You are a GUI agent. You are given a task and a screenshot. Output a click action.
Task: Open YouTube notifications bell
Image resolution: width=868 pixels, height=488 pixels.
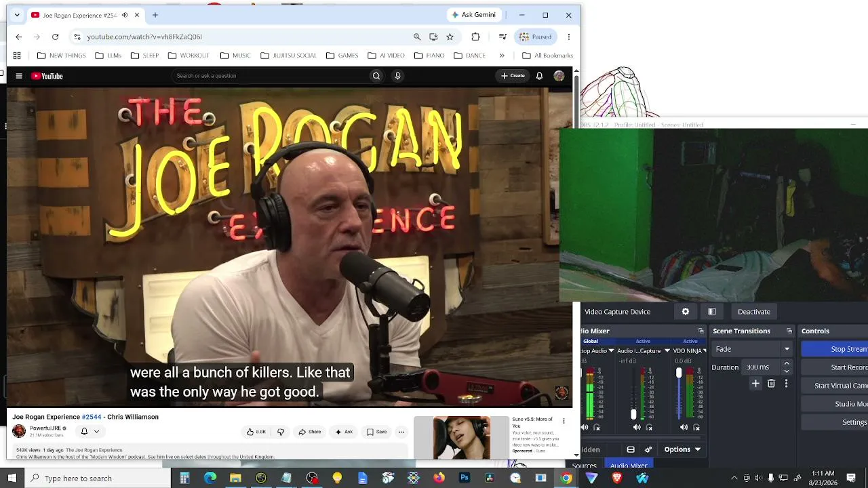tap(539, 76)
